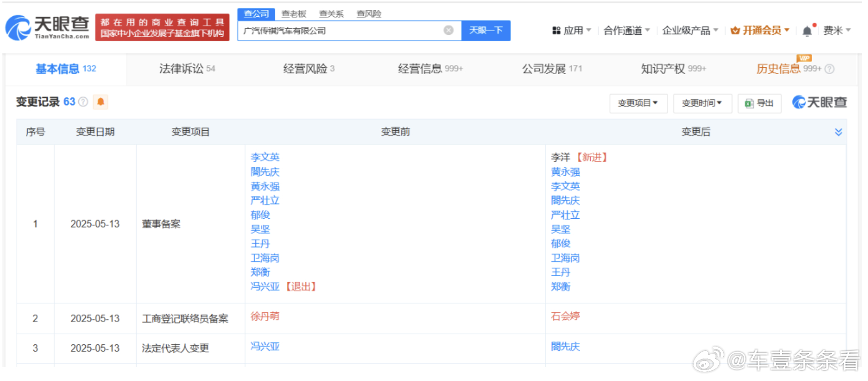
Task: Click 徐丹萌 in row 2 变更前
Action: coord(265,316)
